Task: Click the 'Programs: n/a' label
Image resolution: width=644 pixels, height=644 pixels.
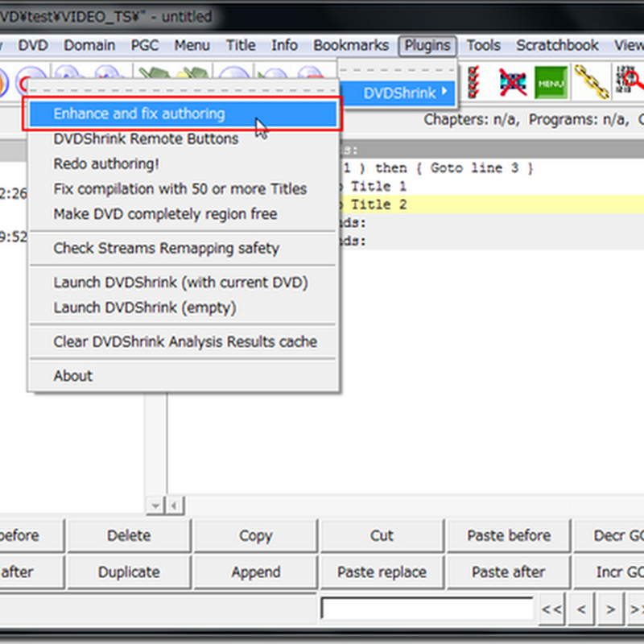Action: click(x=578, y=119)
